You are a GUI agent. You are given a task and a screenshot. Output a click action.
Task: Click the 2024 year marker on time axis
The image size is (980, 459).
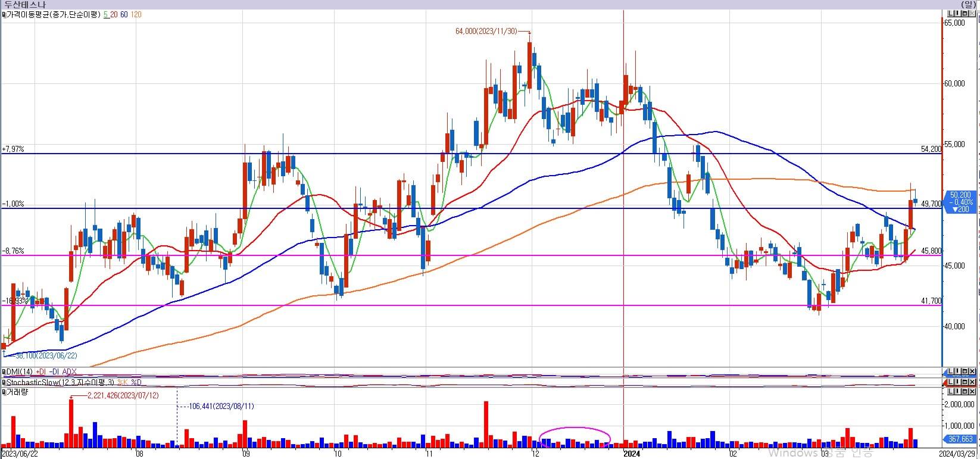[631, 454]
